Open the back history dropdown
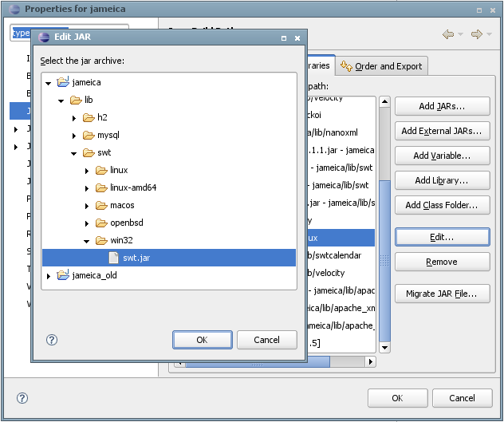Viewport: 504px width, 422px height. [460, 34]
